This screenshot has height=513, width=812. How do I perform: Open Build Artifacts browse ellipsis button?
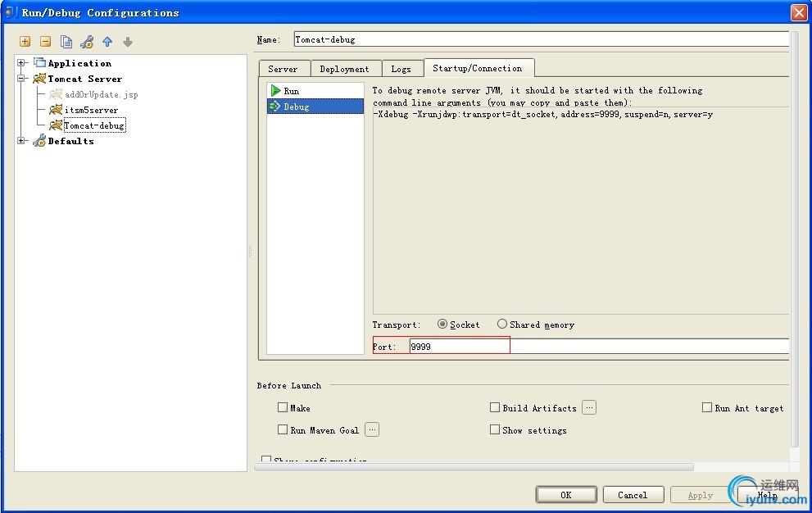click(x=589, y=407)
